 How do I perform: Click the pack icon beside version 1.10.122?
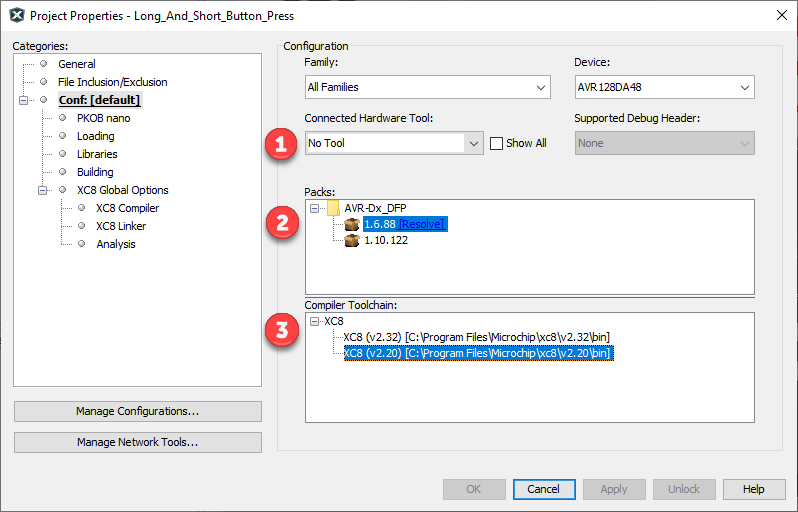tap(351, 241)
